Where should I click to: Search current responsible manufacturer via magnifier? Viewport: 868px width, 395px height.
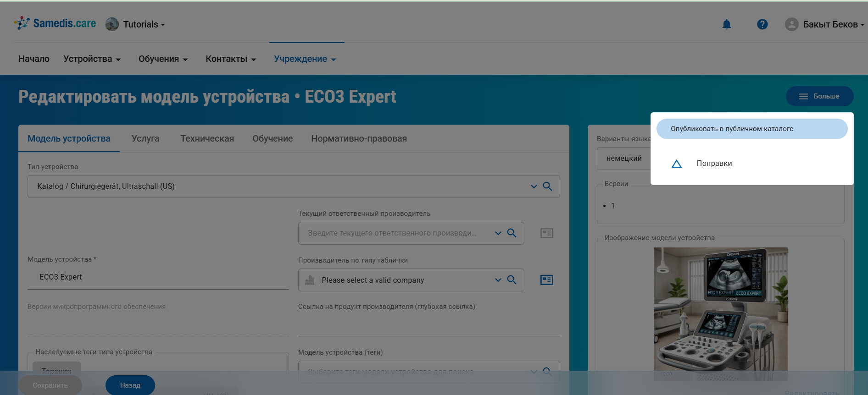pyautogui.click(x=512, y=233)
